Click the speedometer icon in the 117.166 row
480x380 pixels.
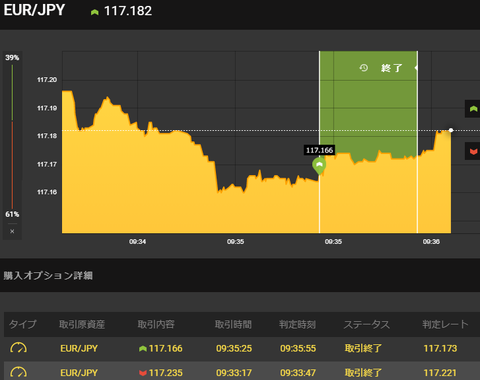(19, 348)
